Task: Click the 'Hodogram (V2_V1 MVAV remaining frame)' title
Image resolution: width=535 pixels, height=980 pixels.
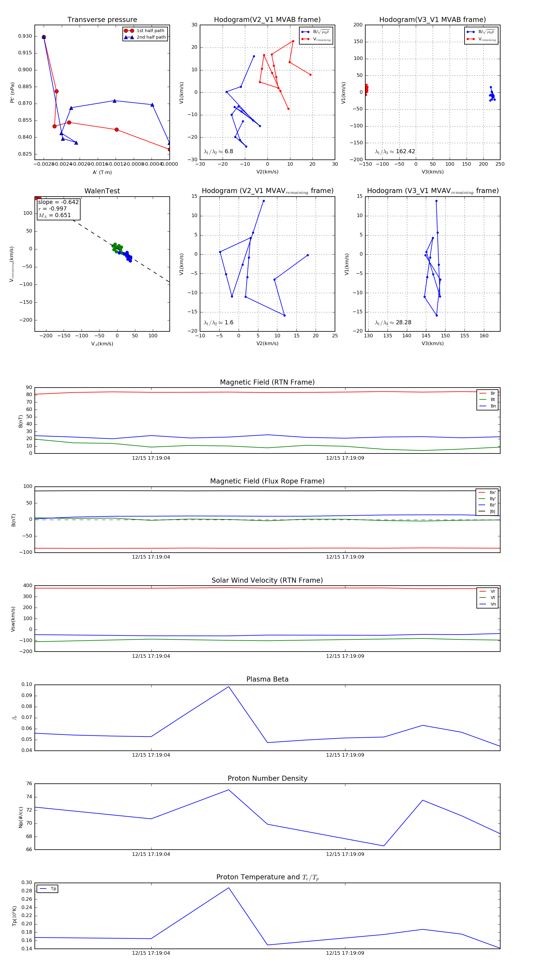Action: pos(267,191)
